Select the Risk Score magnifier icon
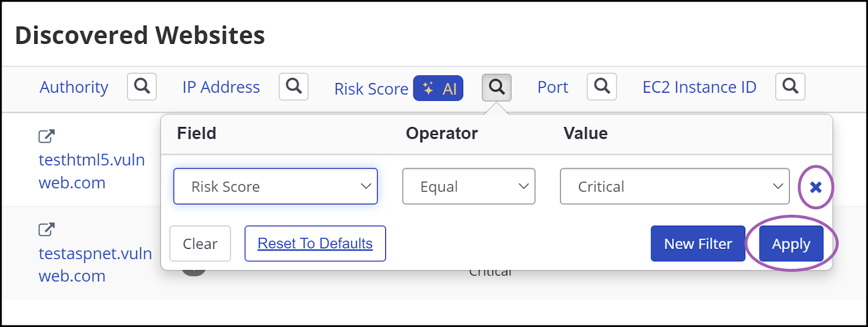This screenshot has height=327, width=868. click(x=496, y=87)
